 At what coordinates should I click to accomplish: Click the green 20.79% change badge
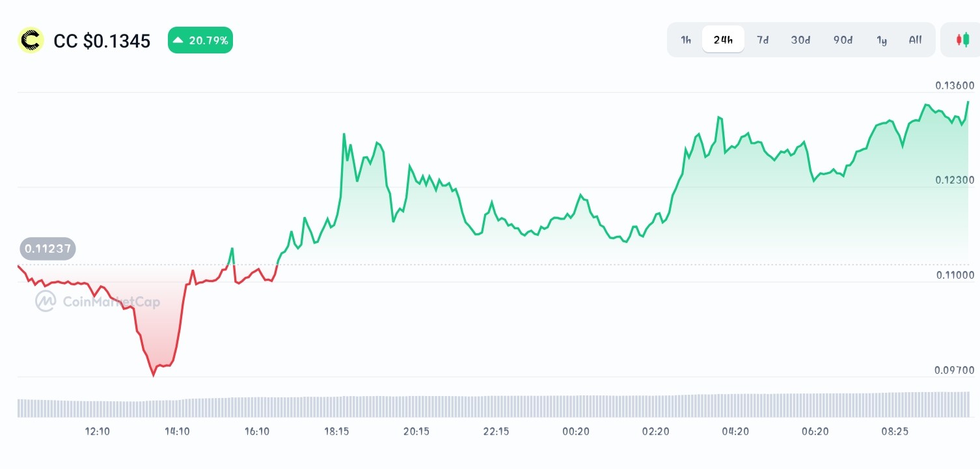[x=200, y=40]
